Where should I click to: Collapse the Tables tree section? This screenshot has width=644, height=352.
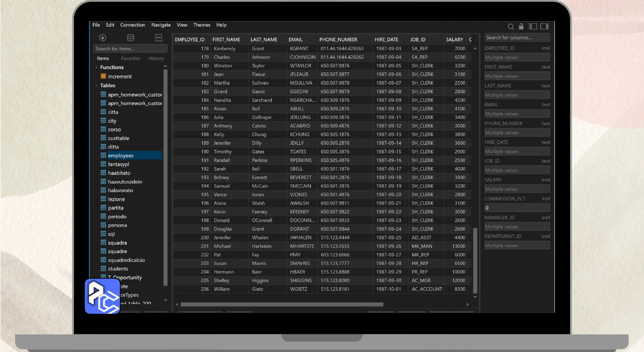[96, 85]
